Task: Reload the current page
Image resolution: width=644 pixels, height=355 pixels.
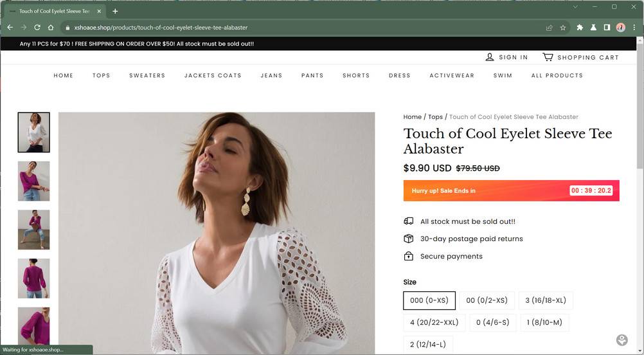Action: coord(37,28)
